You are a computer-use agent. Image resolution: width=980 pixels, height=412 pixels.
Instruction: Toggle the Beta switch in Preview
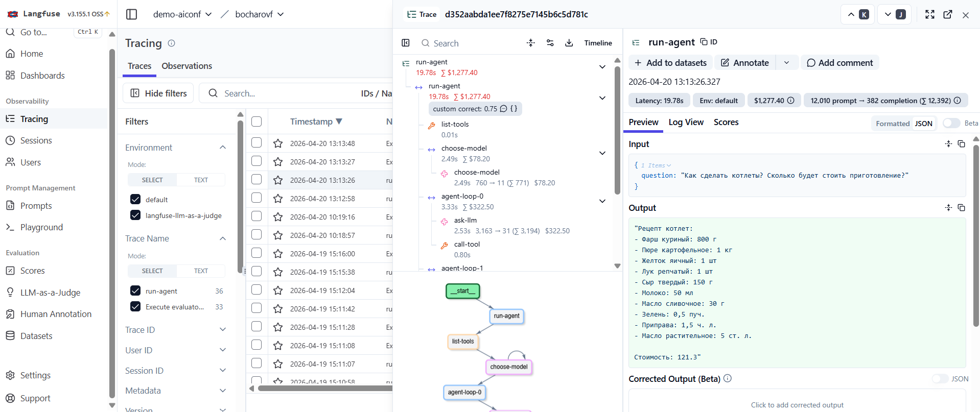[951, 123]
